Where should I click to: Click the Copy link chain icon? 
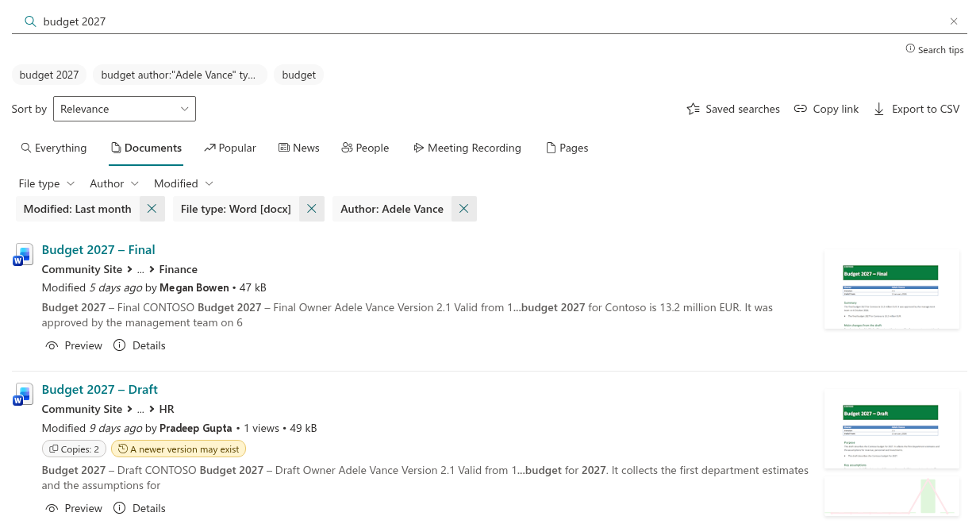(801, 109)
